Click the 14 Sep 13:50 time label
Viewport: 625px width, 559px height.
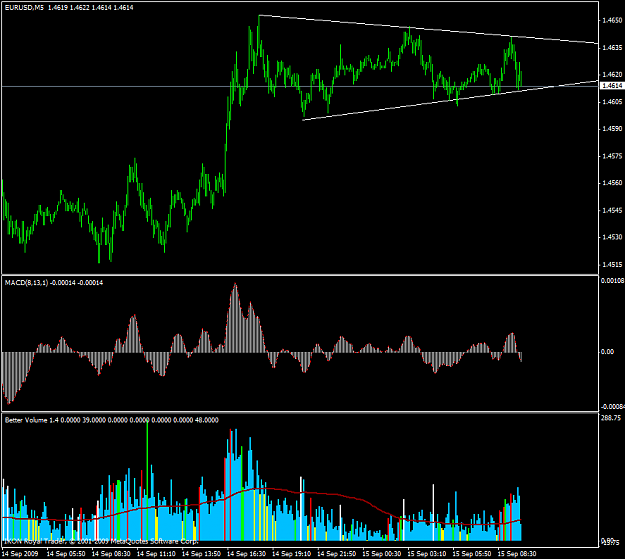tap(201, 554)
